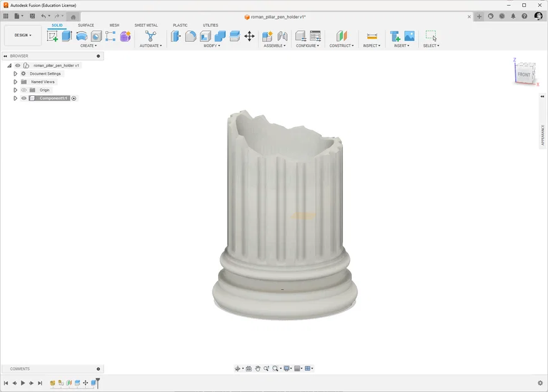Switch to the SHEET METAL tab
548x392 pixels.
tap(146, 25)
